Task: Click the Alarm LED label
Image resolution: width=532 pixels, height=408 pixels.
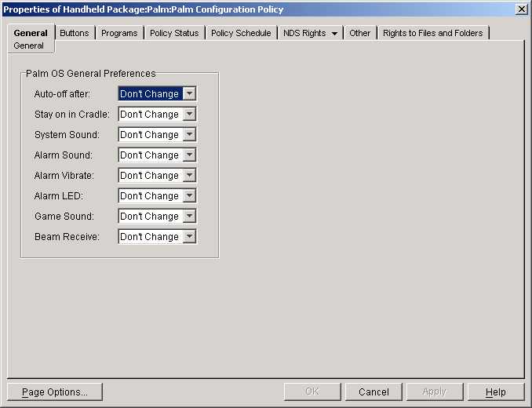Action: tap(58, 195)
